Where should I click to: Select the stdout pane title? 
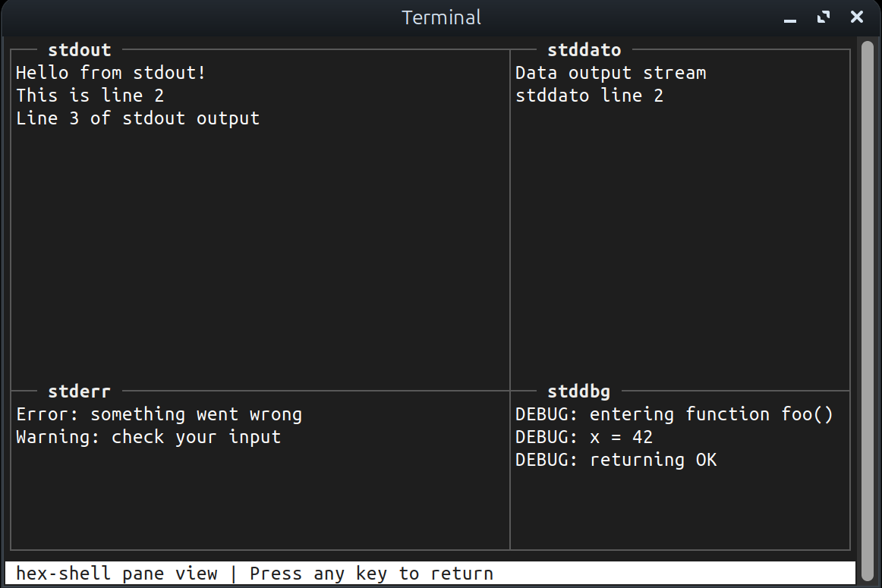click(x=79, y=50)
